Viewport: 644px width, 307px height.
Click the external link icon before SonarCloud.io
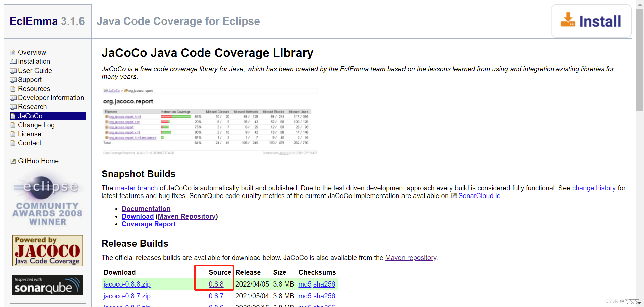tap(454, 196)
